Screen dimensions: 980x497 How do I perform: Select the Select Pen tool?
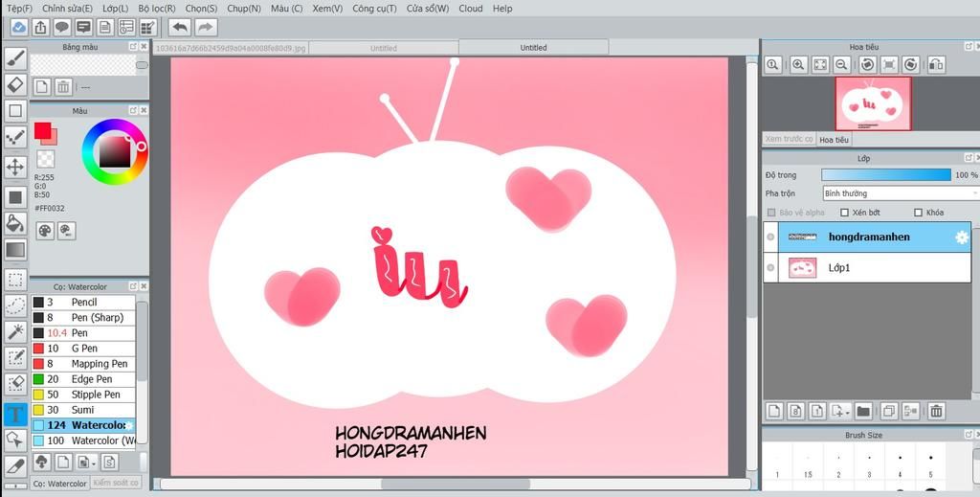[x=15, y=357]
